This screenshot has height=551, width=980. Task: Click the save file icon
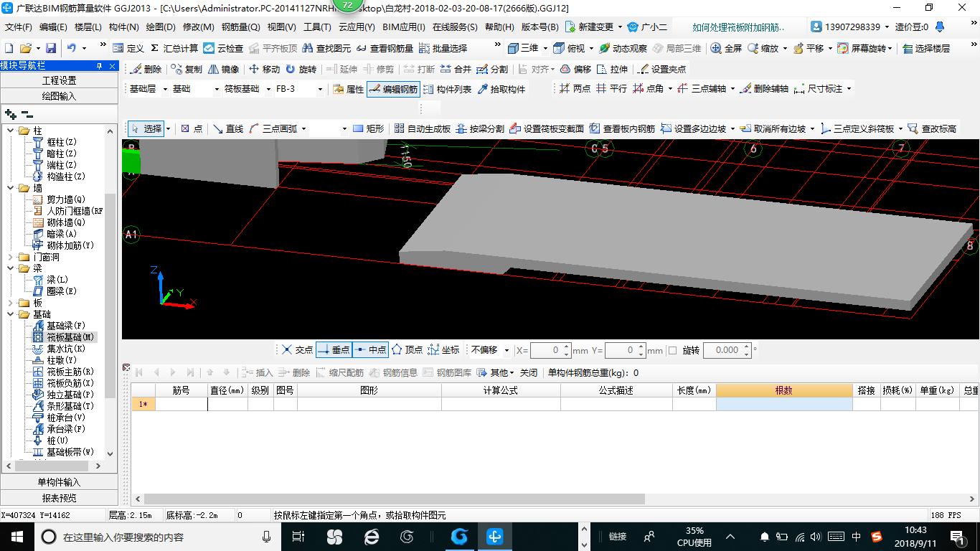tap(51, 48)
